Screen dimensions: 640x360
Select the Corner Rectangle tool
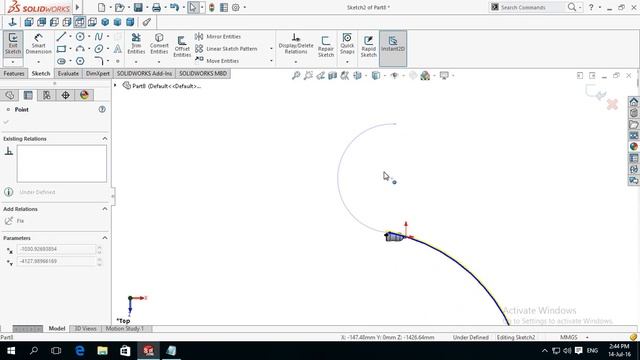click(61, 49)
